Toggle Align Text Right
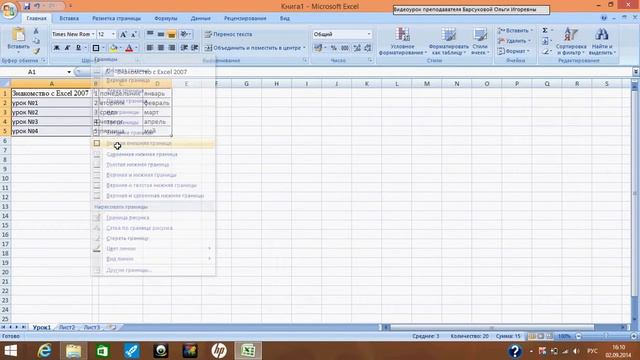This screenshot has width=640, height=360. click(172, 48)
